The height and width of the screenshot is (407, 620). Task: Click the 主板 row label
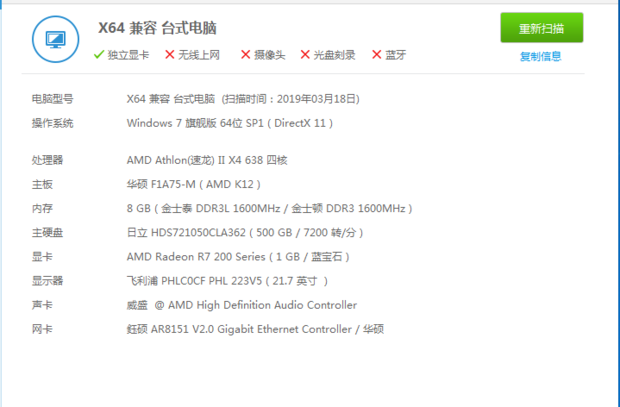tap(42, 184)
